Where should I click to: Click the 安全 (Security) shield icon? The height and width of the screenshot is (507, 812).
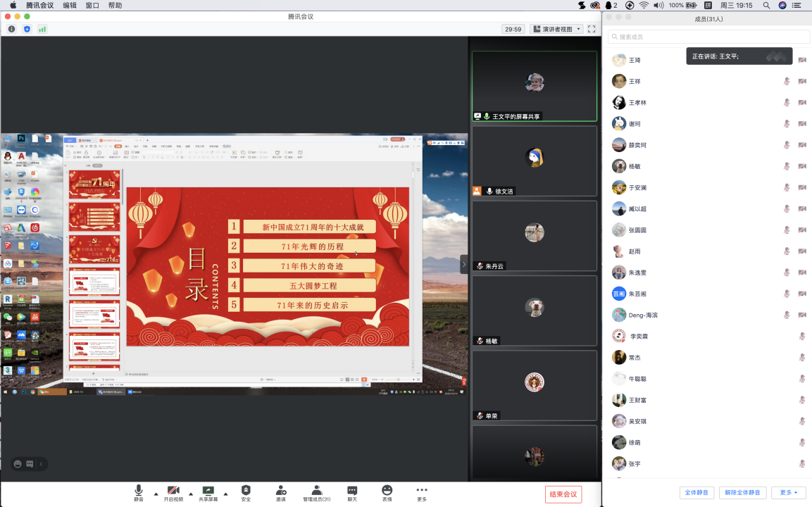246,490
